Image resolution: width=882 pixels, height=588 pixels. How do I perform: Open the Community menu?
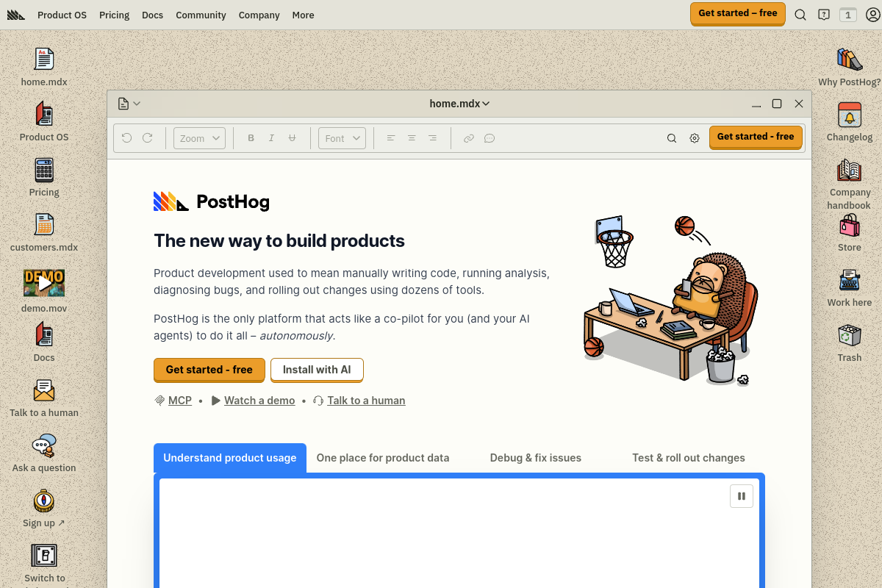coord(201,15)
